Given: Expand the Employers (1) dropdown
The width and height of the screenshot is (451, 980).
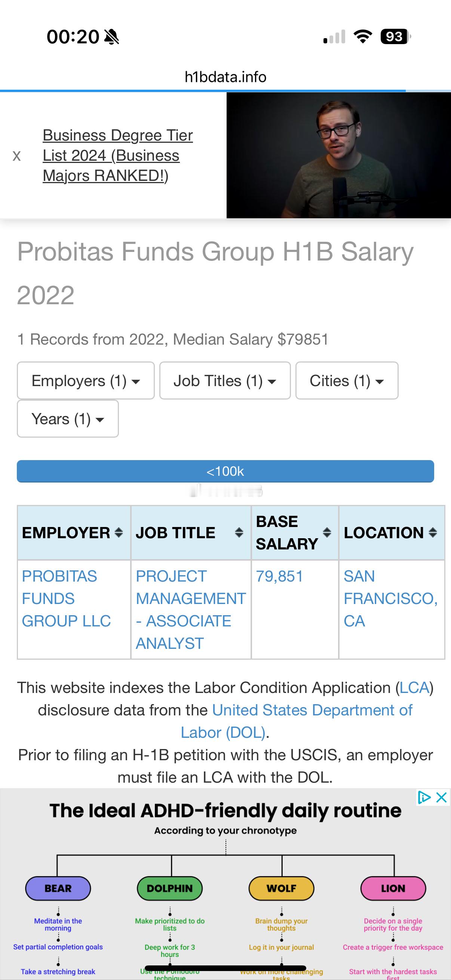Looking at the screenshot, I should (x=86, y=380).
